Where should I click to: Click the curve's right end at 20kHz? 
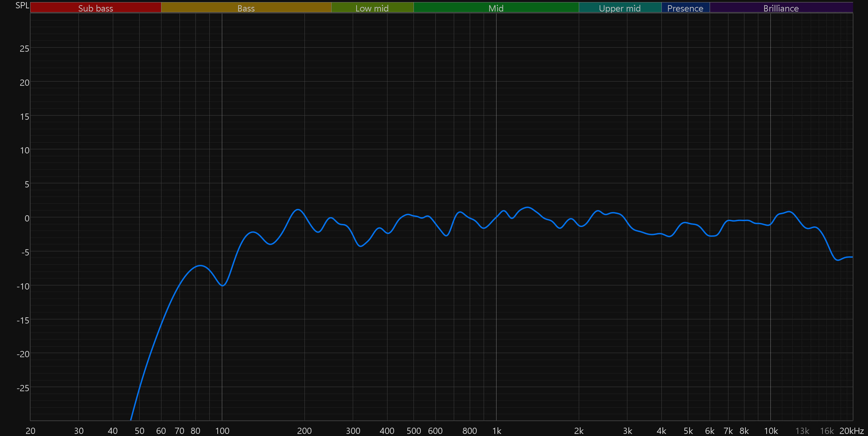pos(852,257)
